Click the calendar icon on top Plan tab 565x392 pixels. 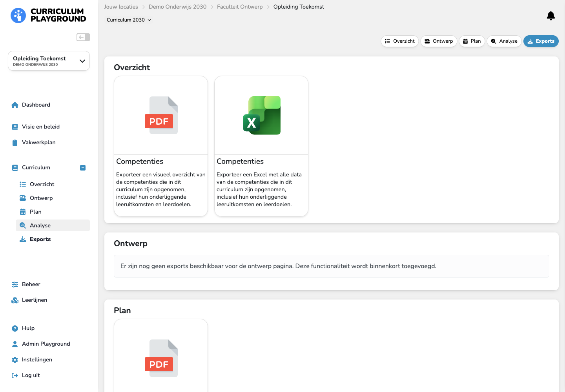point(465,41)
